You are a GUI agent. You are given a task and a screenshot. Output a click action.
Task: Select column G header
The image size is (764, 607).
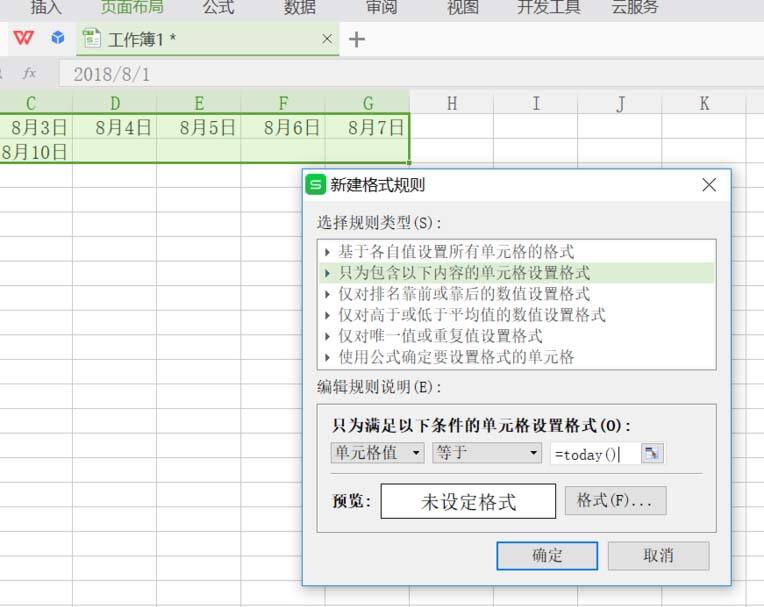pos(367,103)
